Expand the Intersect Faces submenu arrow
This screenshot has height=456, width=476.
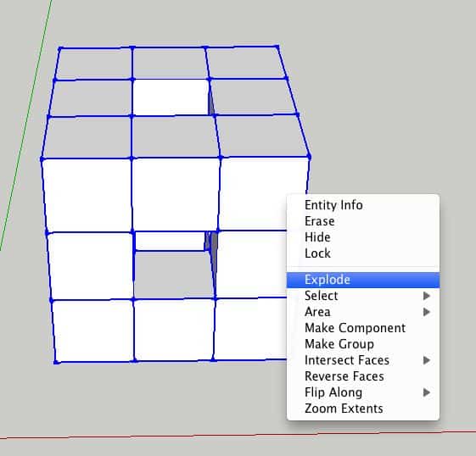coord(427,360)
